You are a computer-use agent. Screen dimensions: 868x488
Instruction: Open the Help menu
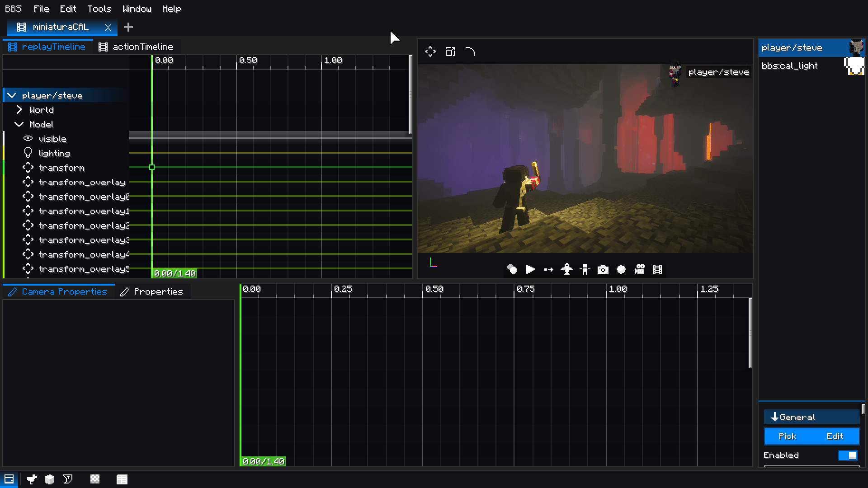coord(171,9)
